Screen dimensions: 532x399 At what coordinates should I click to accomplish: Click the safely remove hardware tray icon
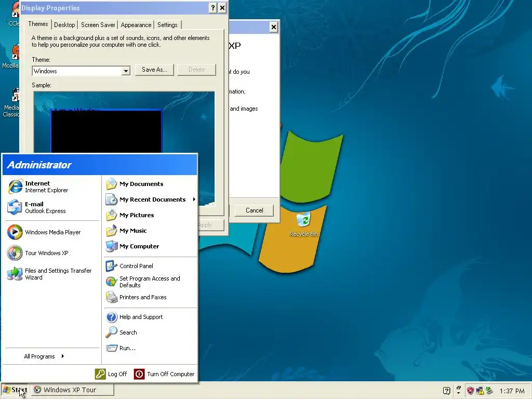pyautogui.click(x=489, y=391)
